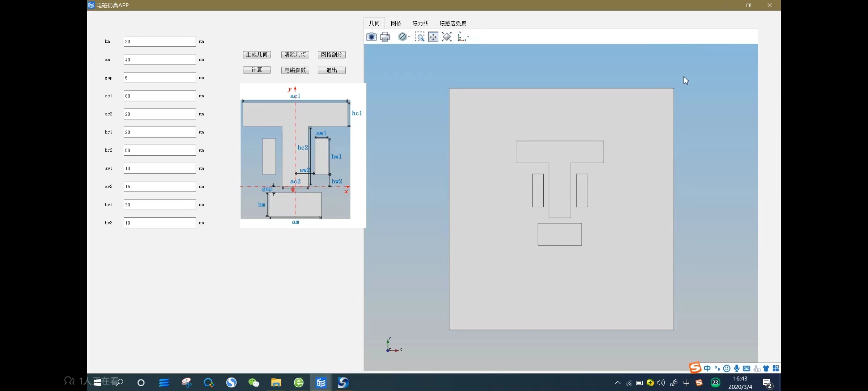This screenshot has width=868, height=391.
Task: Click the hexagon transparency icon
Action: coord(402,37)
